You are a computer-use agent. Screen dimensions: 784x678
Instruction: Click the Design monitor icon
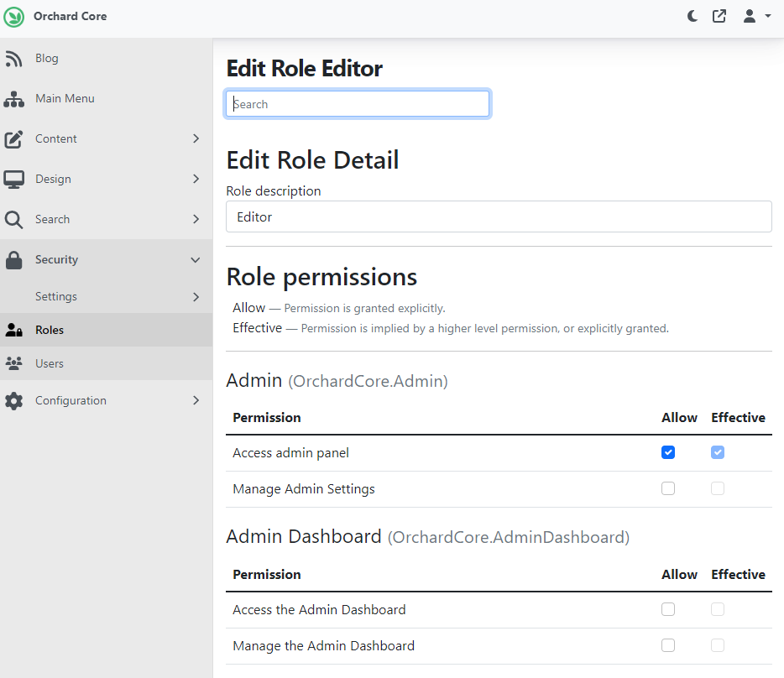[x=13, y=180]
